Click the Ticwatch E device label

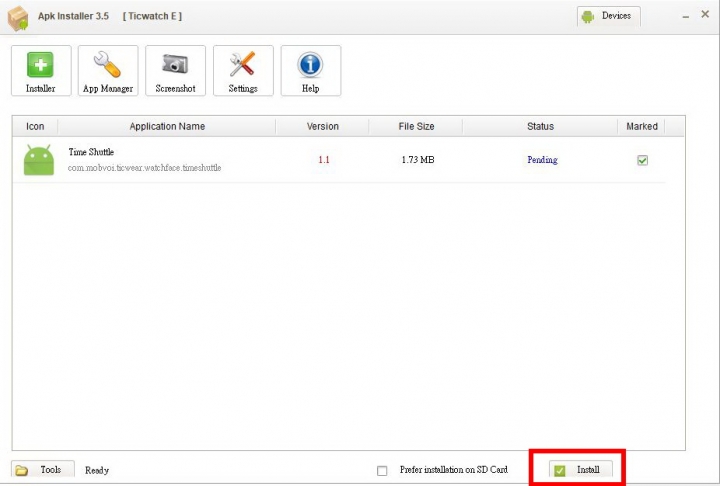pyautogui.click(x=152, y=16)
